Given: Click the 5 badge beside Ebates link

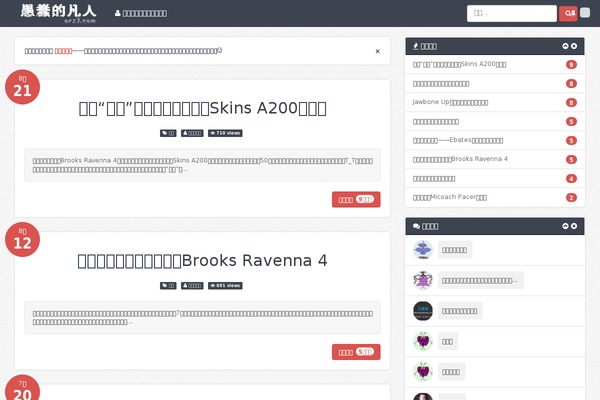Looking at the screenshot, I should click(x=571, y=140).
